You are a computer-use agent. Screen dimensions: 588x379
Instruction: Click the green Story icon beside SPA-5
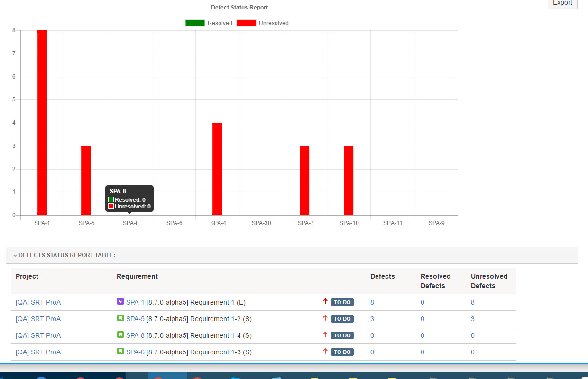pyautogui.click(x=120, y=318)
